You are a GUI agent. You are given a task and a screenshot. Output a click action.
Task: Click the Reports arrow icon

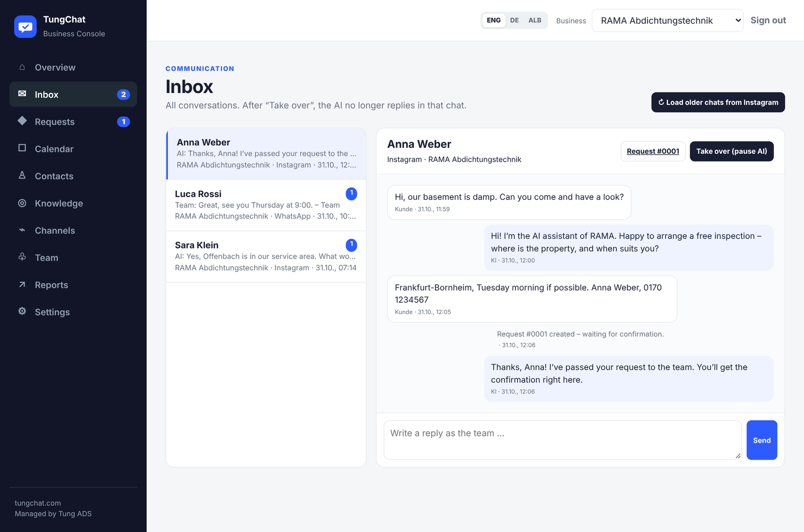(x=22, y=284)
